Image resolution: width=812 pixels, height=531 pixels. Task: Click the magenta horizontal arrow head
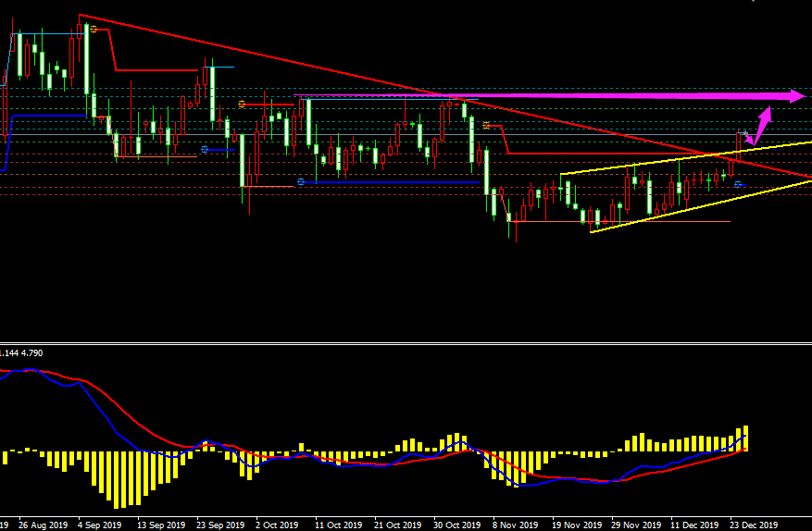pos(797,95)
